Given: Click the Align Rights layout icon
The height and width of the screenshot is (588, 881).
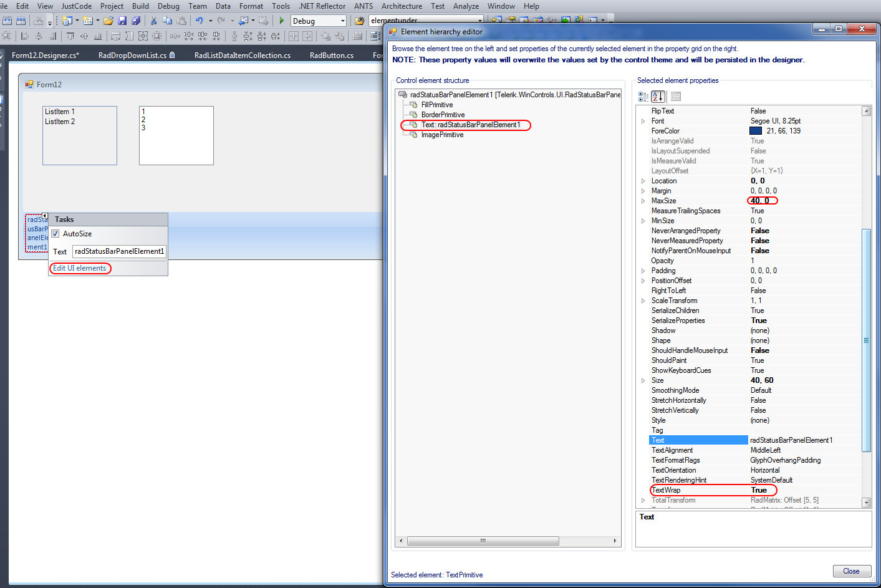Looking at the screenshot, I should [x=52, y=36].
